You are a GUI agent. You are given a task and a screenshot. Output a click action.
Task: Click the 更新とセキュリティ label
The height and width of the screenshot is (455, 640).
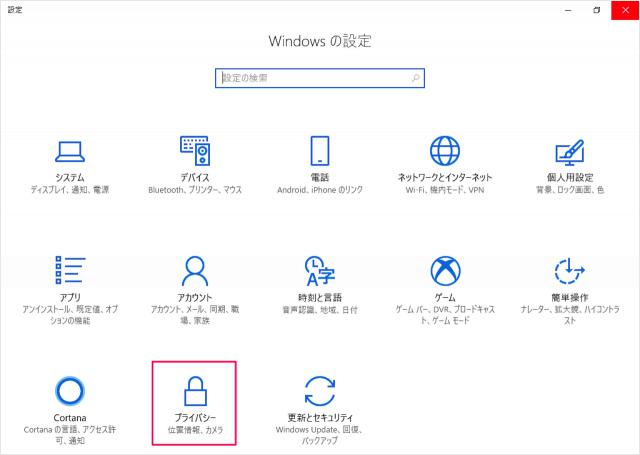(x=320, y=418)
